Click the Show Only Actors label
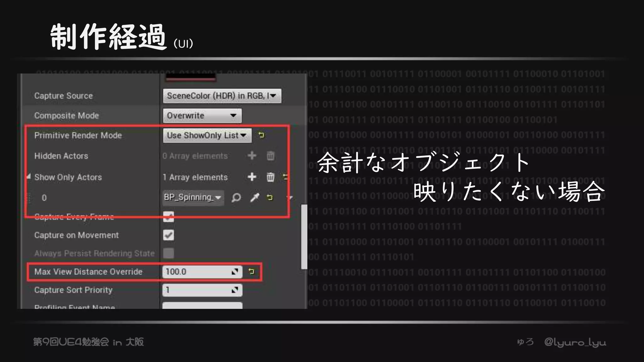Screen dimensions: 644x362 pyautogui.click(x=68, y=177)
